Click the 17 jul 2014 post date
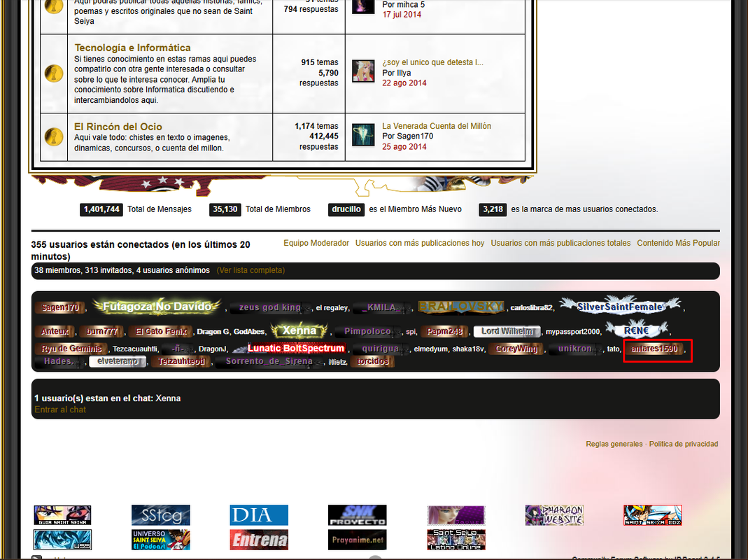The width and height of the screenshot is (748, 560). (402, 15)
